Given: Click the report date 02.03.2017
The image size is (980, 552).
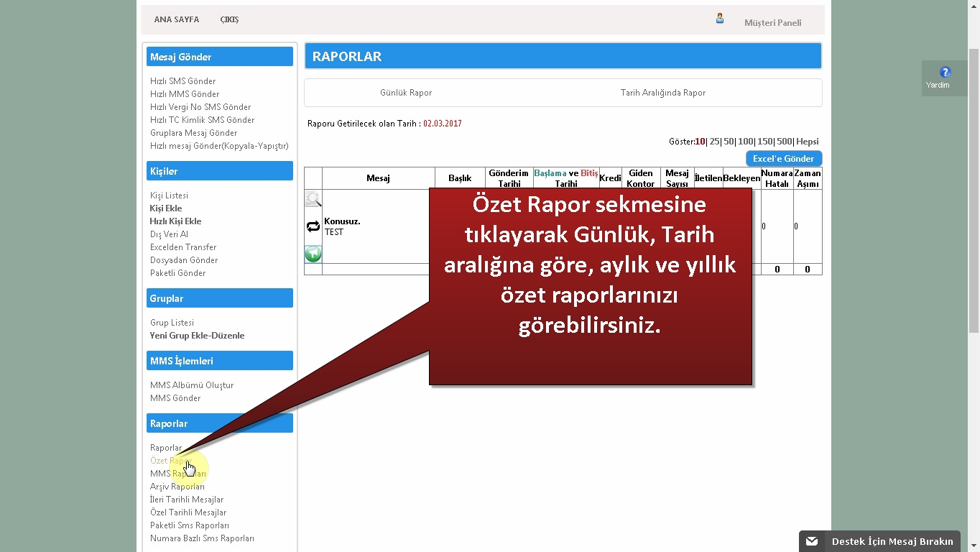Looking at the screenshot, I should [442, 124].
